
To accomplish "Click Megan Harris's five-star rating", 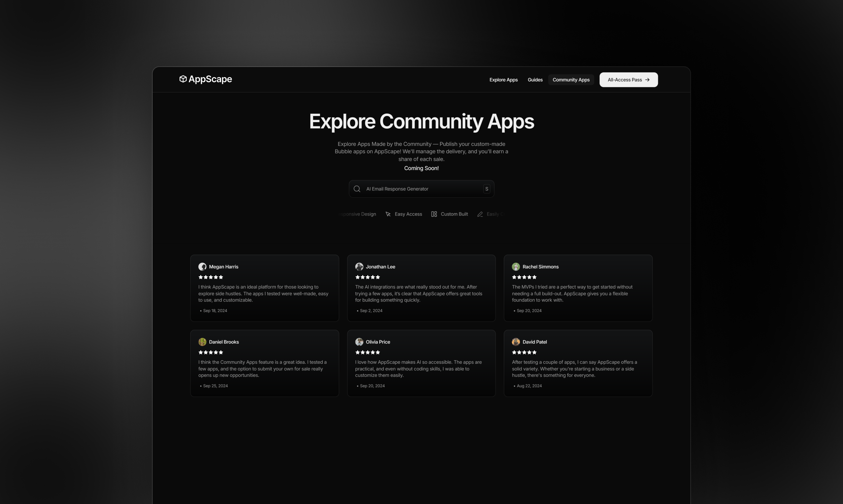I will click(x=211, y=277).
